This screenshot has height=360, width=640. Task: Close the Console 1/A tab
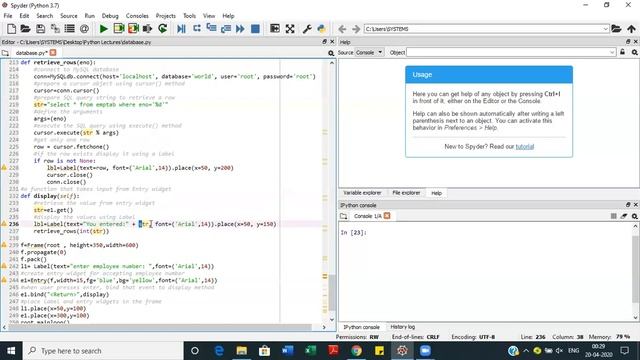coord(387,216)
